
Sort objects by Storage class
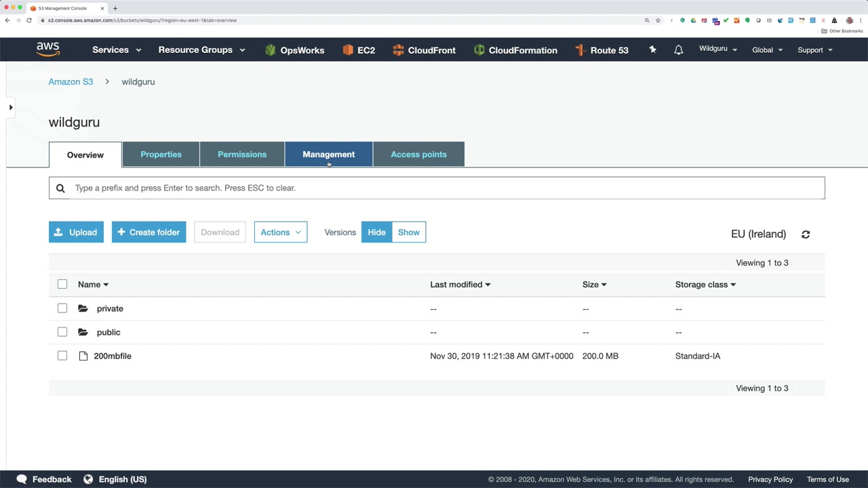tap(705, 285)
